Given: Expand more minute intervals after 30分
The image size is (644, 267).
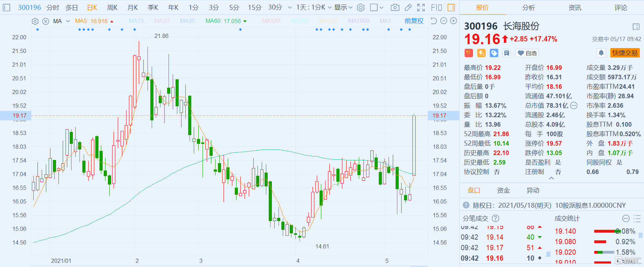Looking at the screenshot, I should click(290, 7).
